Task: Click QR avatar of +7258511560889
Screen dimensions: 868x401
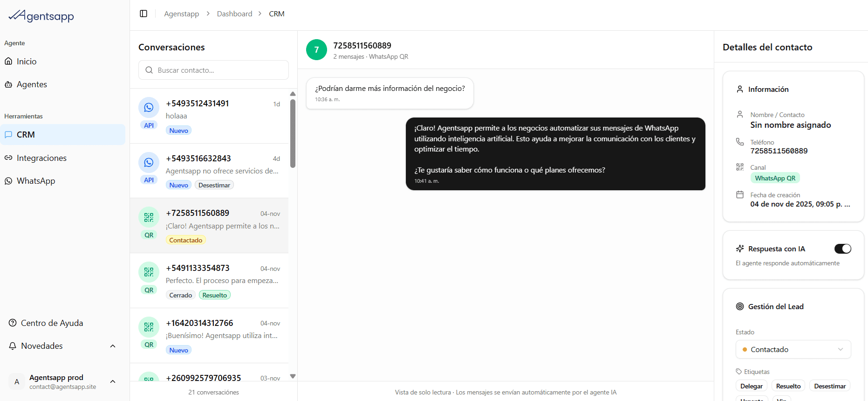Action: point(149,217)
